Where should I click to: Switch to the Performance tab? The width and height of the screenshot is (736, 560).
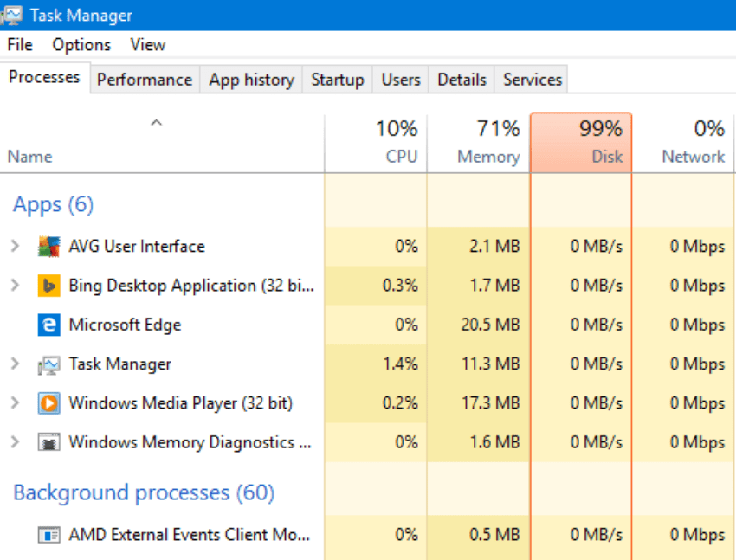click(x=144, y=80)
